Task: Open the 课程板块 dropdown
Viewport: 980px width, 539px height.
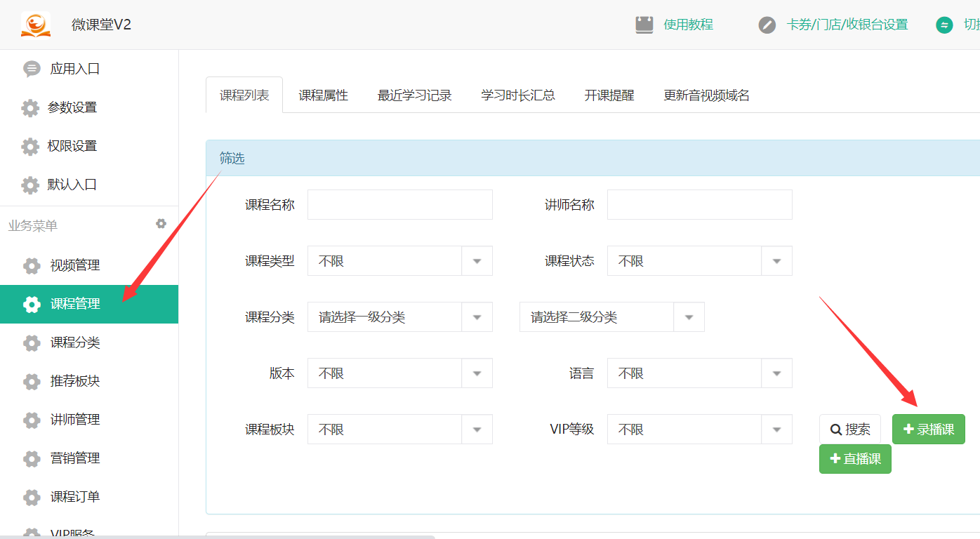Action: 400,430
